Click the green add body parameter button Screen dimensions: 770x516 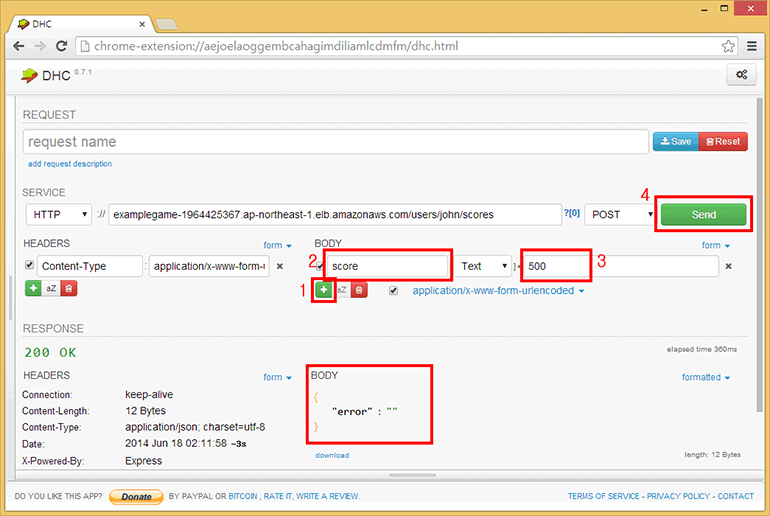[324, 289]
